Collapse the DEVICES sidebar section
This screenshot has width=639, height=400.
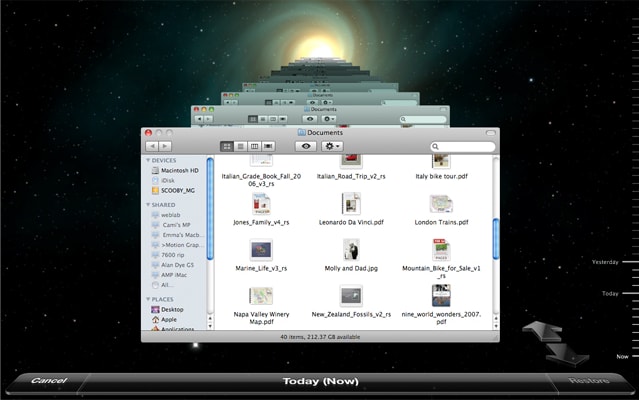pyautogui.click(x=148, y=160)
